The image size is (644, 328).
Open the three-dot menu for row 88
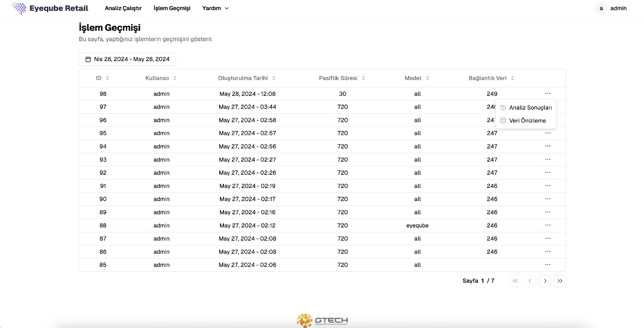(548, 225)
